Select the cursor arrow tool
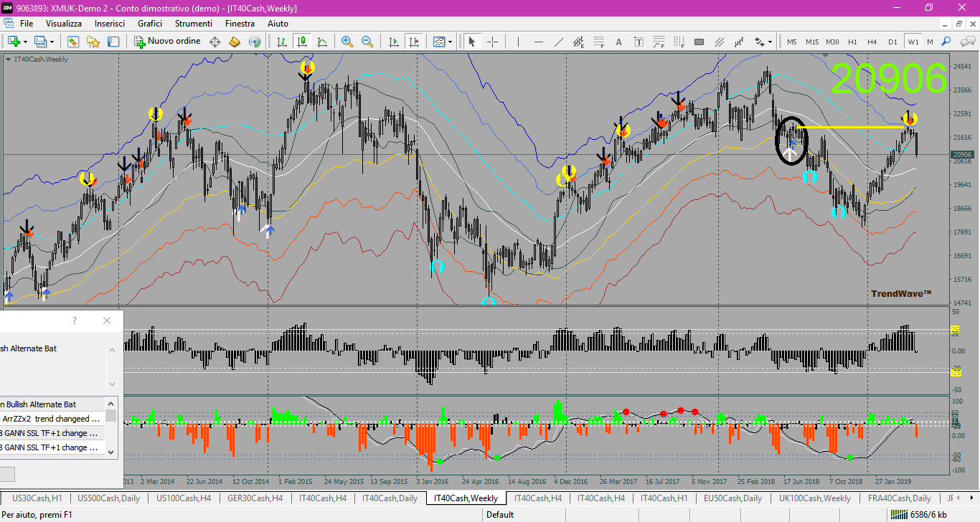The image size is (980, 522). tap(472, 42)
